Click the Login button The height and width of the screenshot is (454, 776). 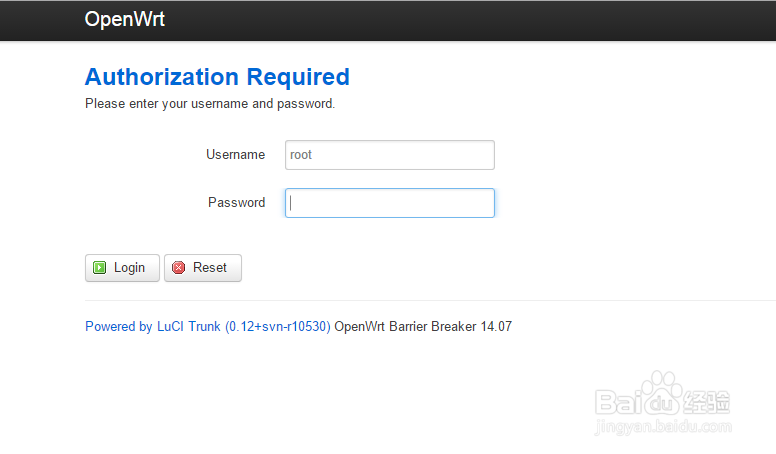coord(122,268)
